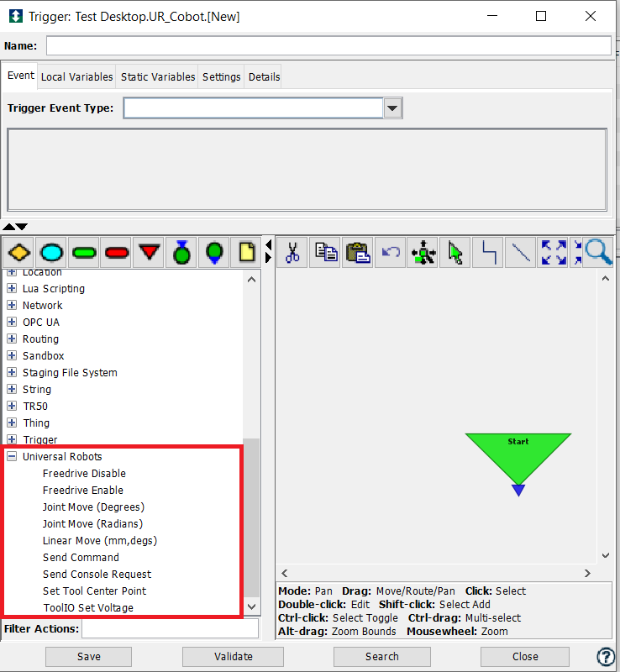Screen dimensions: 620x672
Task: Switch to the Local Variables tab
Action: [x=76, y=76]
